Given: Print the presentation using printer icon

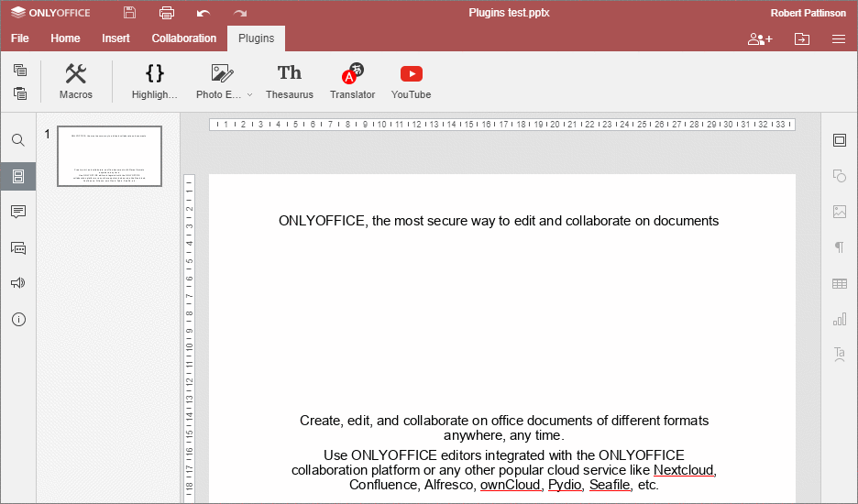Looking at the screenshot, I should tap(166, 13).
